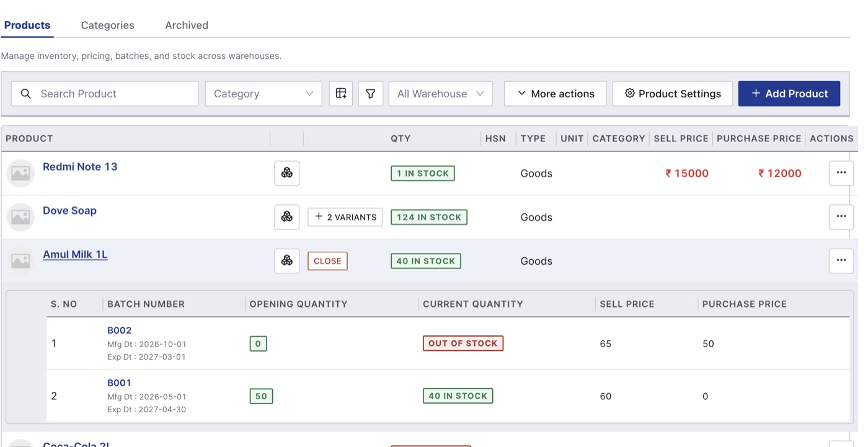Open actions ellipsis for Amul Milk 1L
Image resolution: width=868 pixels, height=447 pixels.
841,261
